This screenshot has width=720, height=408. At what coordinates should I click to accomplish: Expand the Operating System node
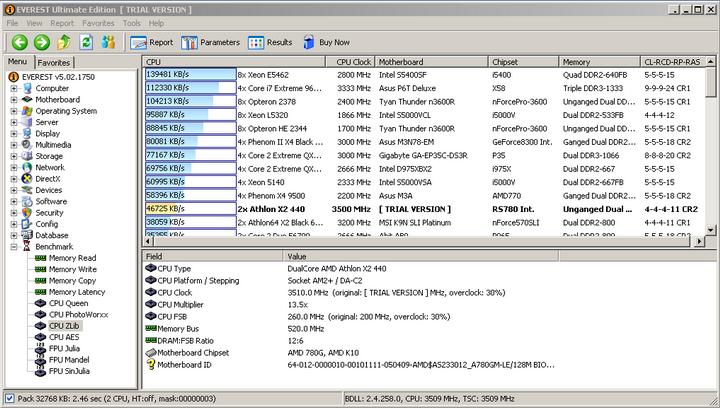pos(14,111)
